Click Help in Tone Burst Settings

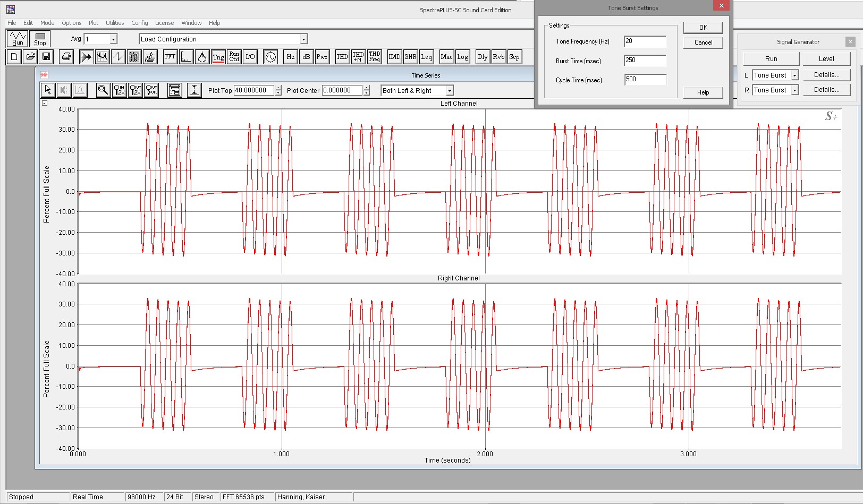(703, 92)
